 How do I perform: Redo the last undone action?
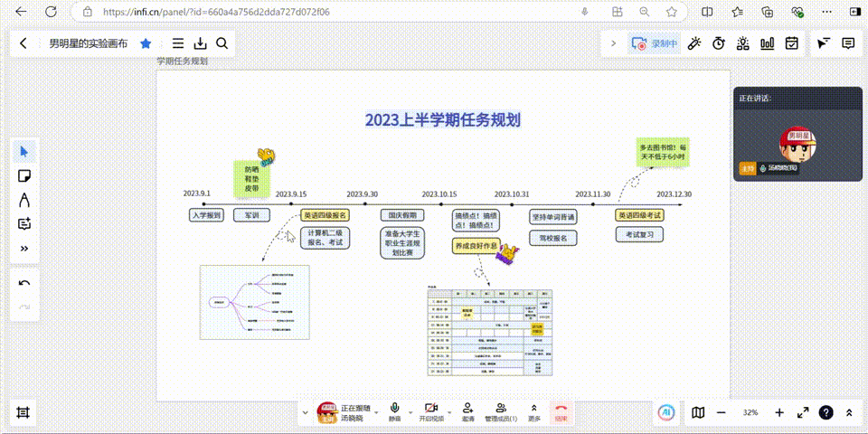24,307
